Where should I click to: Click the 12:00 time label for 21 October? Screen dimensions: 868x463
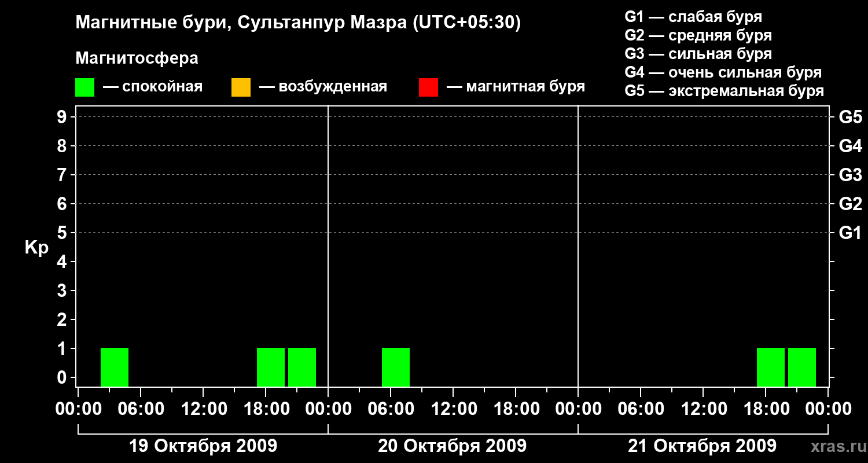click(703, 409)
